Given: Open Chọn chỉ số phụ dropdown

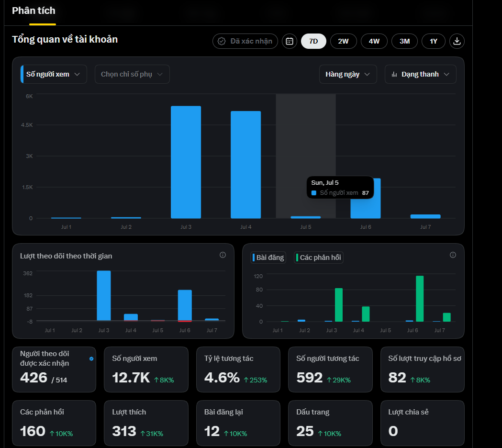Looking at the screenshot, I should point(132,74).
